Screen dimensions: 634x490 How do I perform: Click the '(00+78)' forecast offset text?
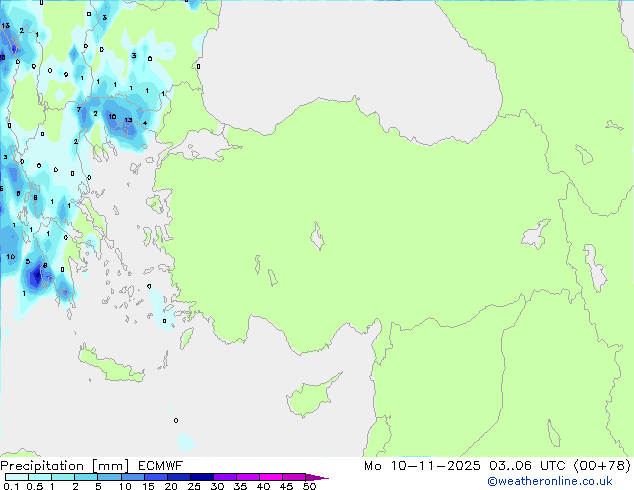click(602, 466)
